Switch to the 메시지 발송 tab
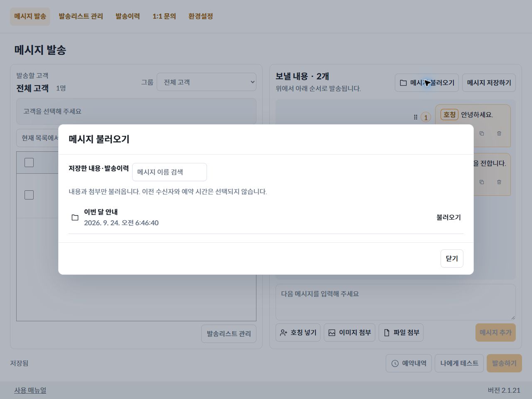The width and height of the screenshot is (532, 399). point(30,16)
